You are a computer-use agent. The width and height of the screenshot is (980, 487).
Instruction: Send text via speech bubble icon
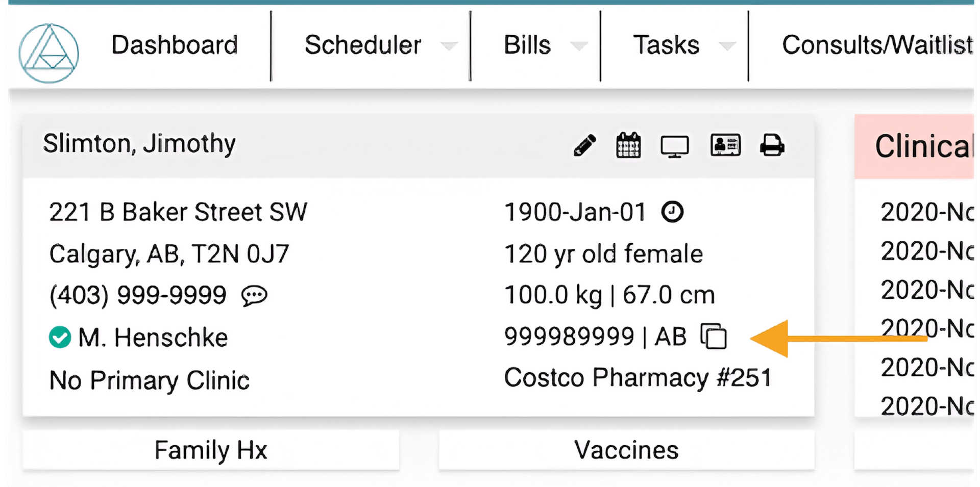(254, 295)
